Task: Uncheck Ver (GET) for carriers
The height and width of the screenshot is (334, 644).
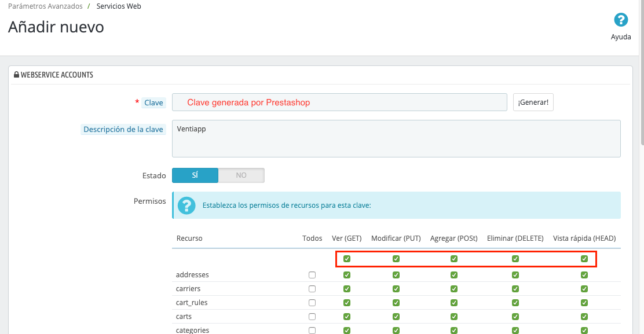Action: 347,289
